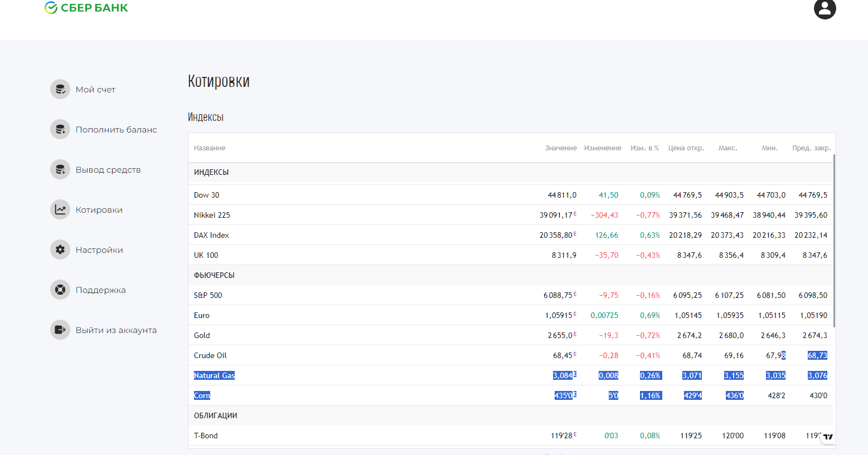This screenshot has width=868, height=455.
Task: Click the coins icon next to Мой счет
Action: (x=60, y=89)
